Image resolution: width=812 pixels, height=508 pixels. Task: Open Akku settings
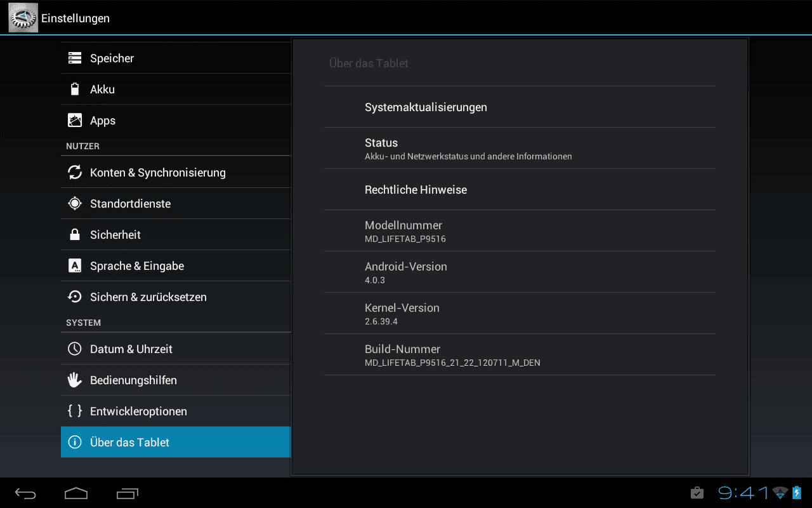[176, 89]
